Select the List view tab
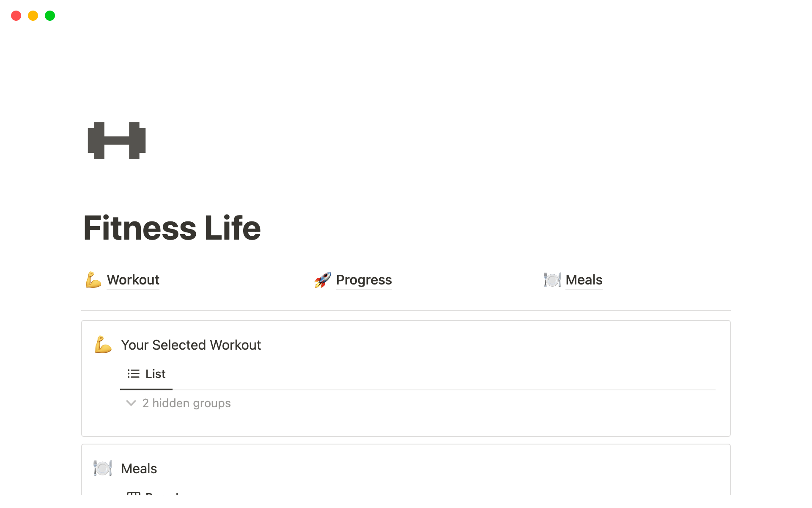812x508 pixels. pos(155,374)
